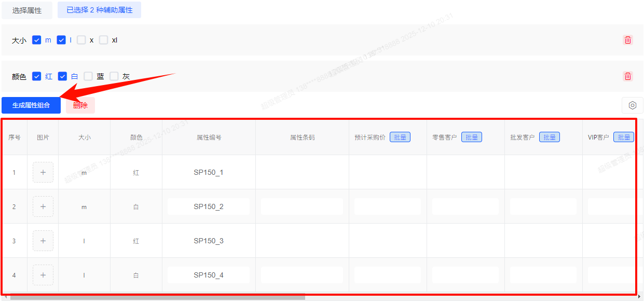Add image for row 2 via plus icon
This screenshot has width=644, height=304.
click(43, 206)
